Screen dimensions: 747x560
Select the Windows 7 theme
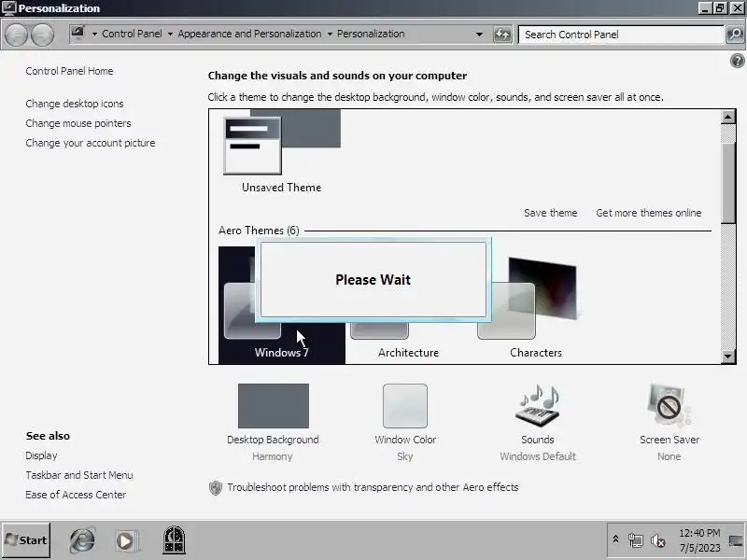coord(282,305)
